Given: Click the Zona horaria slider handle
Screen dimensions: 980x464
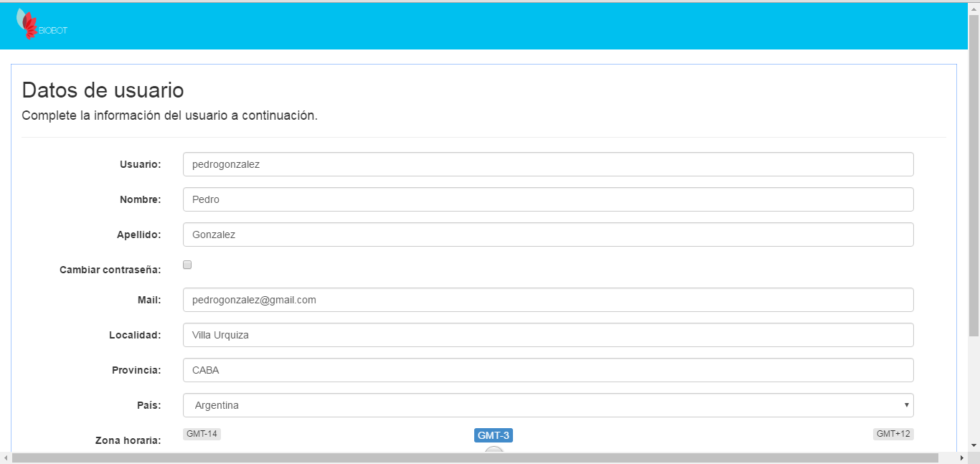Looking at the screenshot, I should 494,450.
